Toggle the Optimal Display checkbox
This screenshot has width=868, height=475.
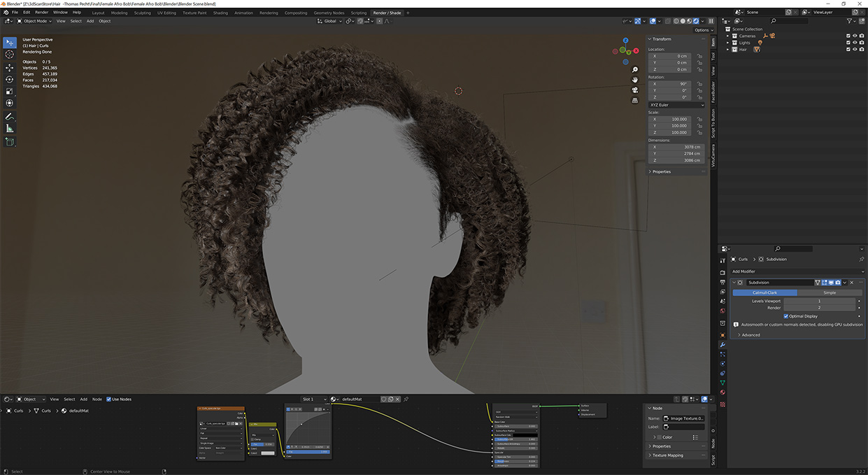point(786,316)
